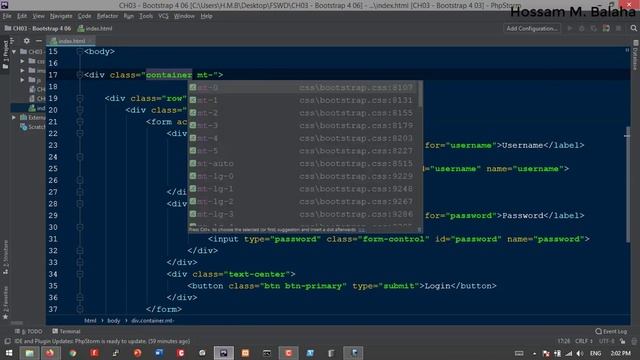Click the volume icon in system tray
The width and height of the screenshot is (640, 360).
pyautogui.click(x=580, y=353)
